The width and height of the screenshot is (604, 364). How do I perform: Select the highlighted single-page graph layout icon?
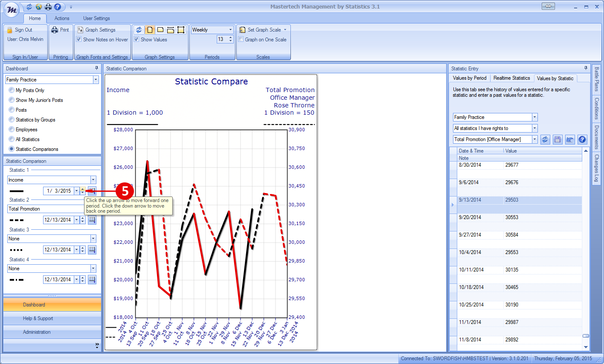point(150,30)
